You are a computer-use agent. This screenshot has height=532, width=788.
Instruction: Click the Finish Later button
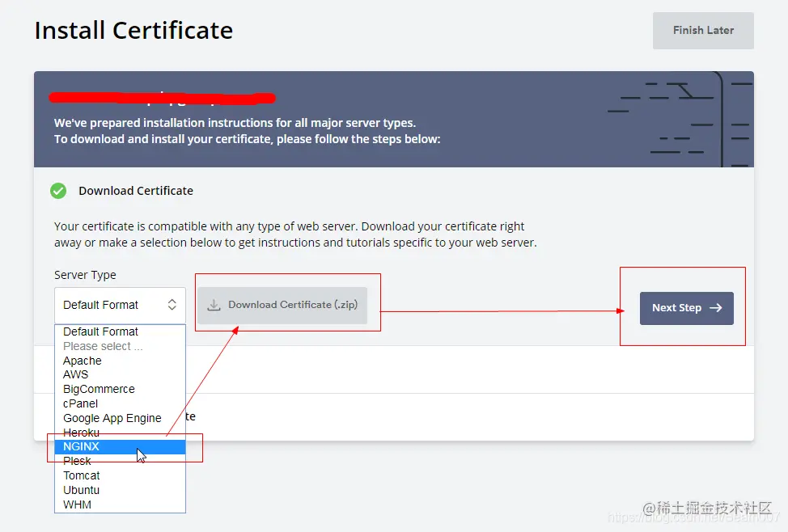click(702, 31)
